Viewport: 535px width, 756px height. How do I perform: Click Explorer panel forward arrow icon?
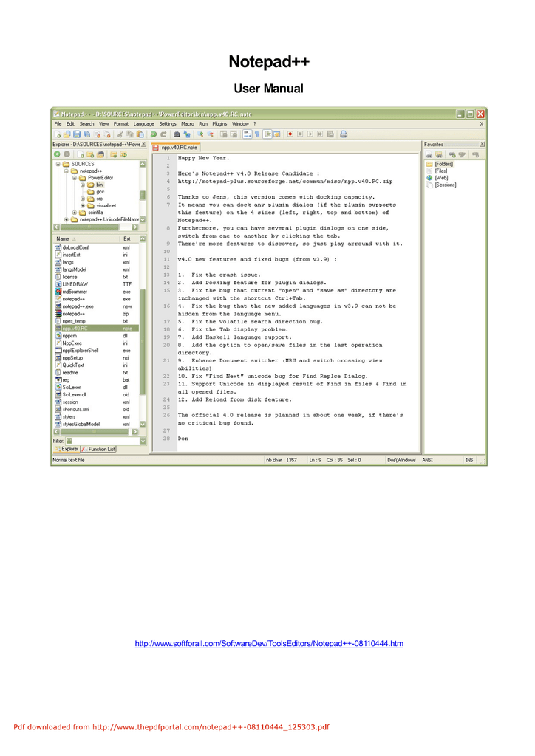pyautogui.click(x=67, y=154)
